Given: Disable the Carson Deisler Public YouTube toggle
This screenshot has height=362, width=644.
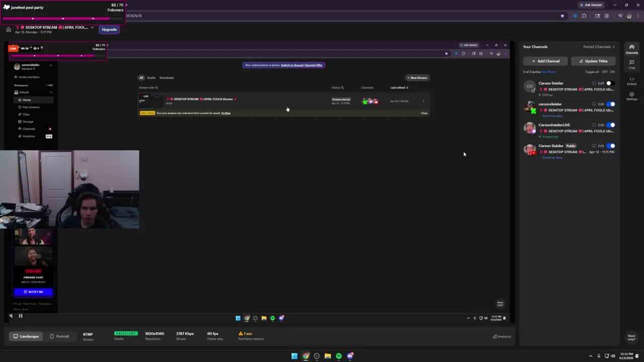Looking at the screenshot, I should [x=610, y=146].
